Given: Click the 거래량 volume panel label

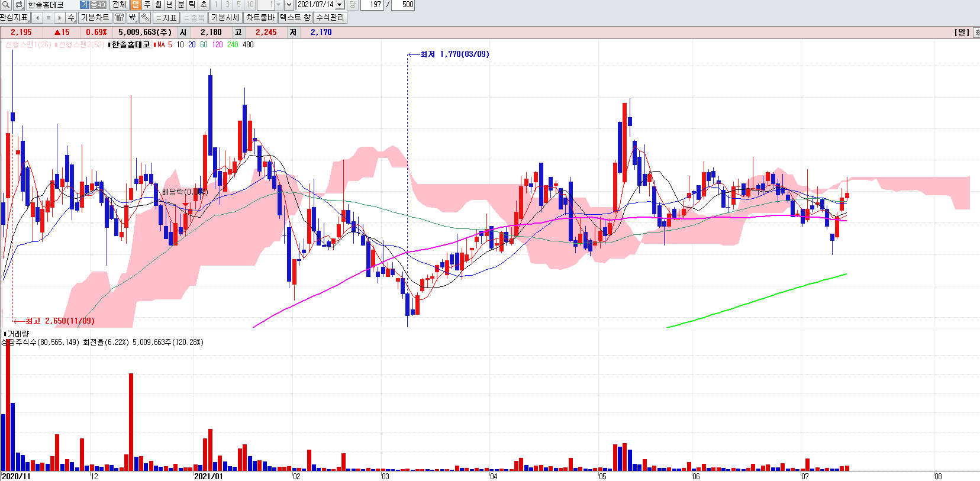Looking at the screenshot, I should pyautogui.click(x=17, y=334).
